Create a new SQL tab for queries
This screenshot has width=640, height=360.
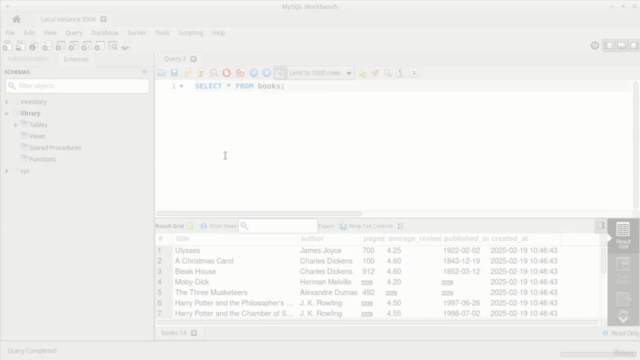tap(8, 46)
